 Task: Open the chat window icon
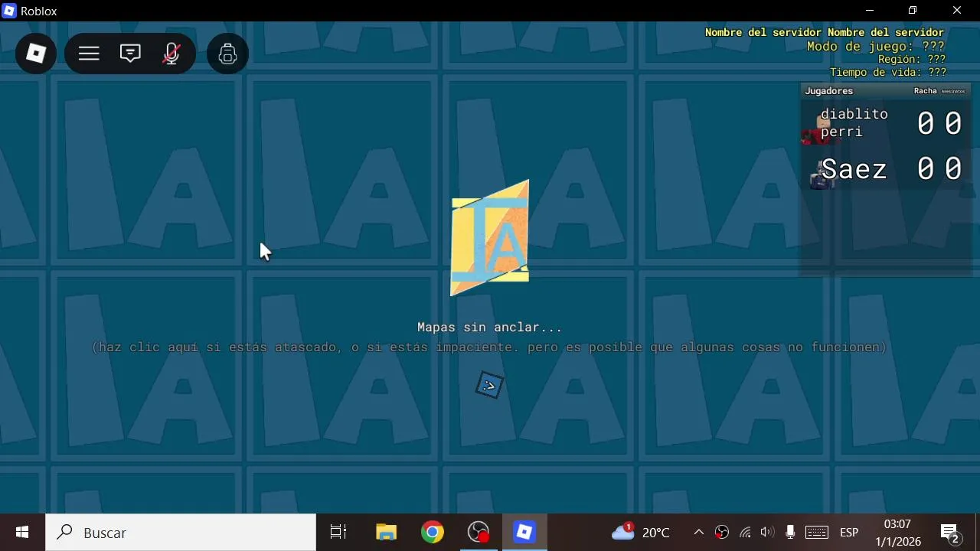130,54
